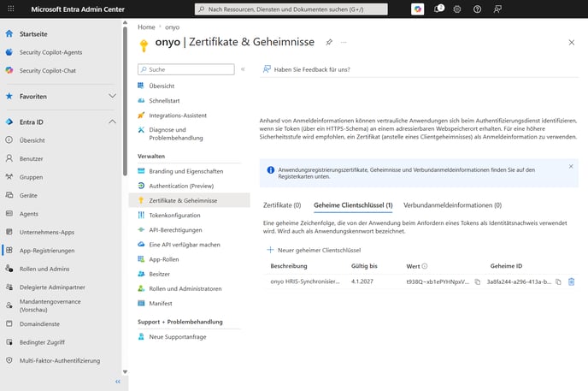Open Multi-Faktor-Authentifizierung

pos(61,360)
